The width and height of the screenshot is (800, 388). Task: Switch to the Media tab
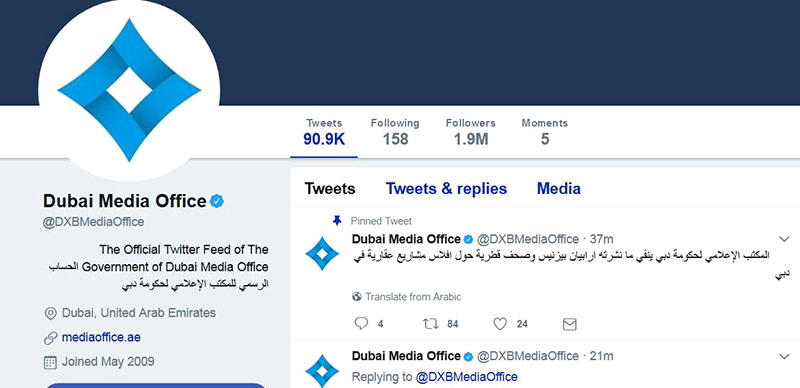point(559,188)
